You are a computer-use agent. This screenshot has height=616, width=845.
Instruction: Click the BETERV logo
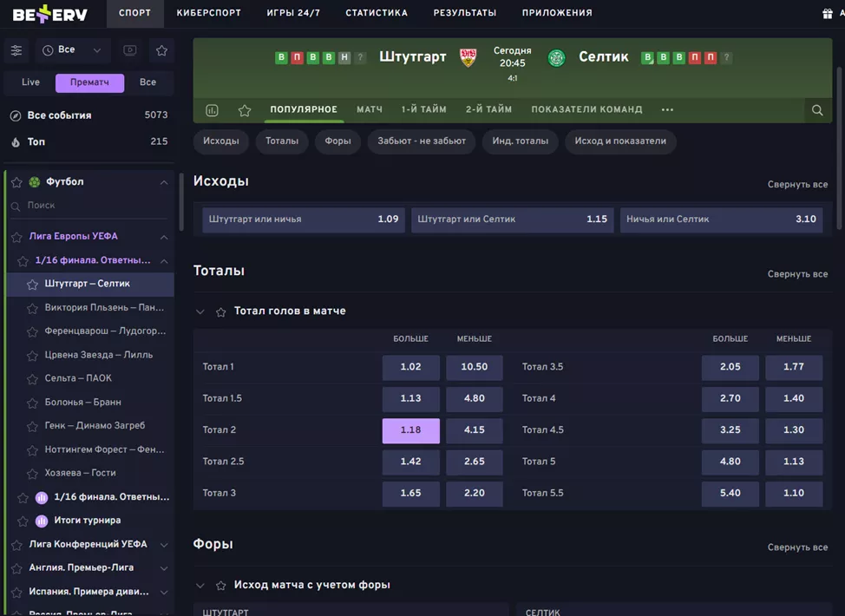pos(49,14)
